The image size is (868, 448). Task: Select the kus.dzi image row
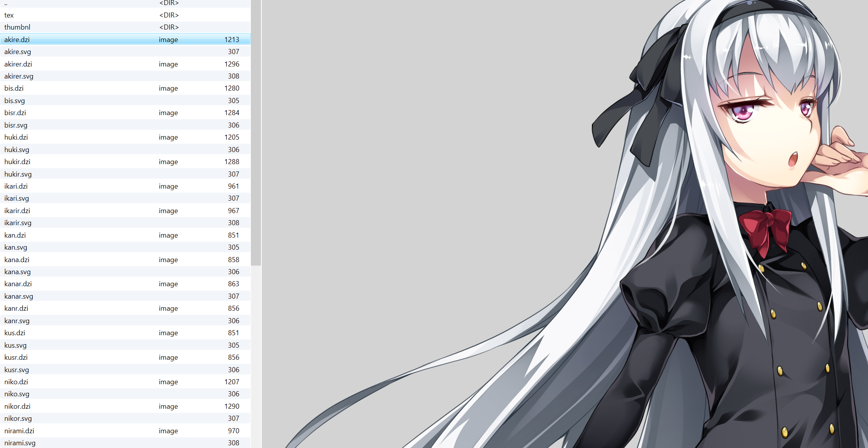[x=15, y=333]
